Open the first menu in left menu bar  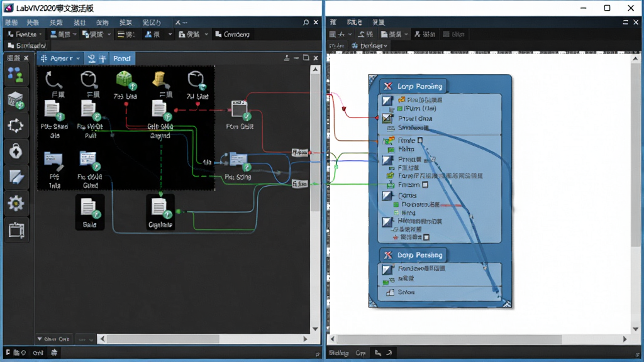tap(12, 22)
